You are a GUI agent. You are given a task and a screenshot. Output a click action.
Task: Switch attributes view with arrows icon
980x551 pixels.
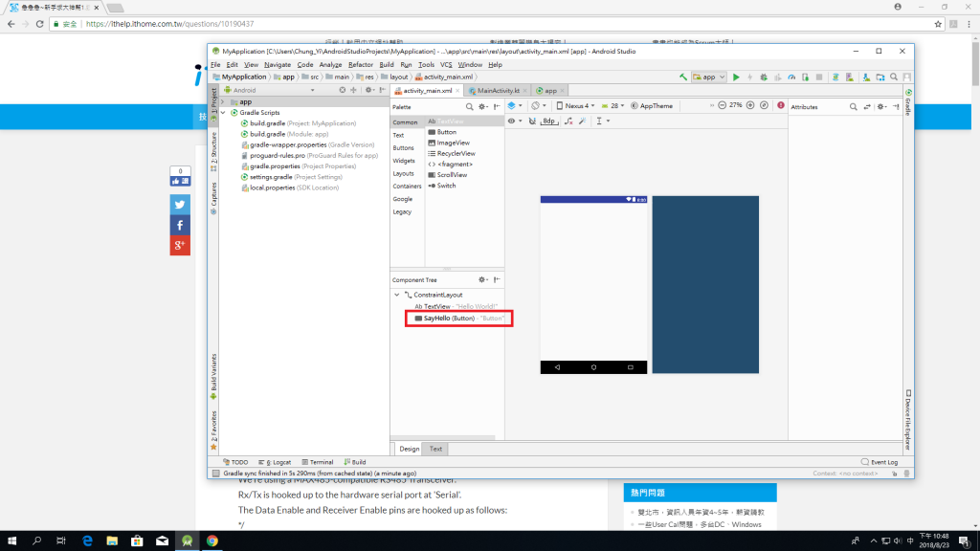(867, 107)
